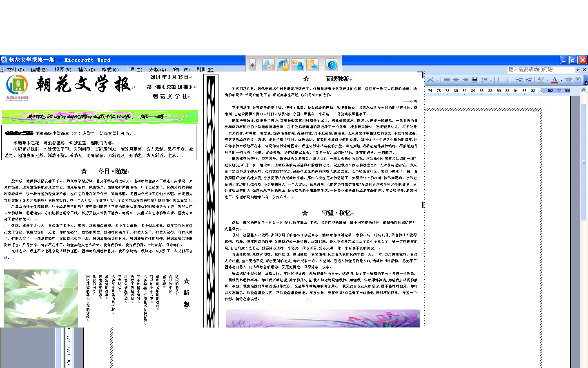Open the 帮助(H) menu
The width and height of the screenshot is (588, 368).
[x=205, y=70]
